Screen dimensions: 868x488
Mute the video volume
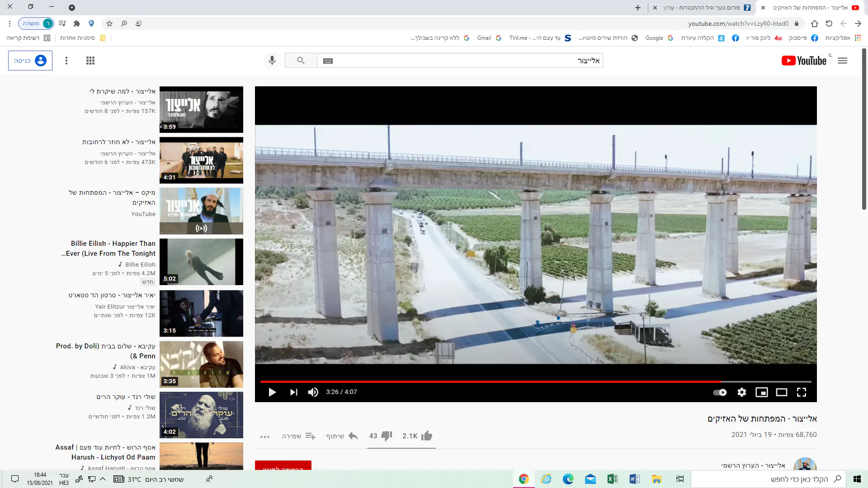(313, 392)
